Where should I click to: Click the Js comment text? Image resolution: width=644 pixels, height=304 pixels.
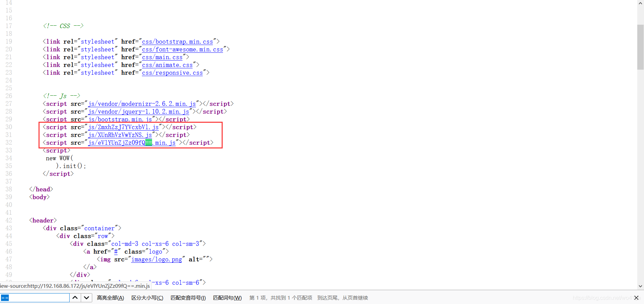(x=61, y=96)
